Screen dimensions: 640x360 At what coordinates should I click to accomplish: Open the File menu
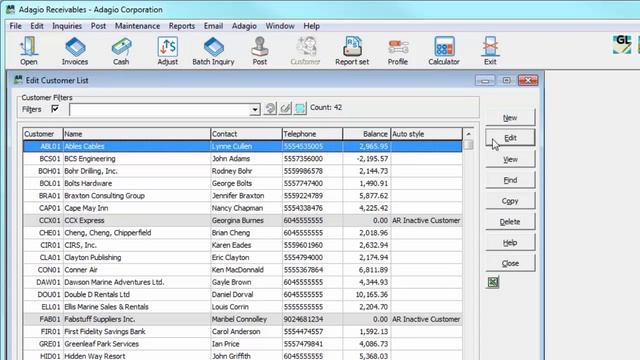tap(16, 26)
